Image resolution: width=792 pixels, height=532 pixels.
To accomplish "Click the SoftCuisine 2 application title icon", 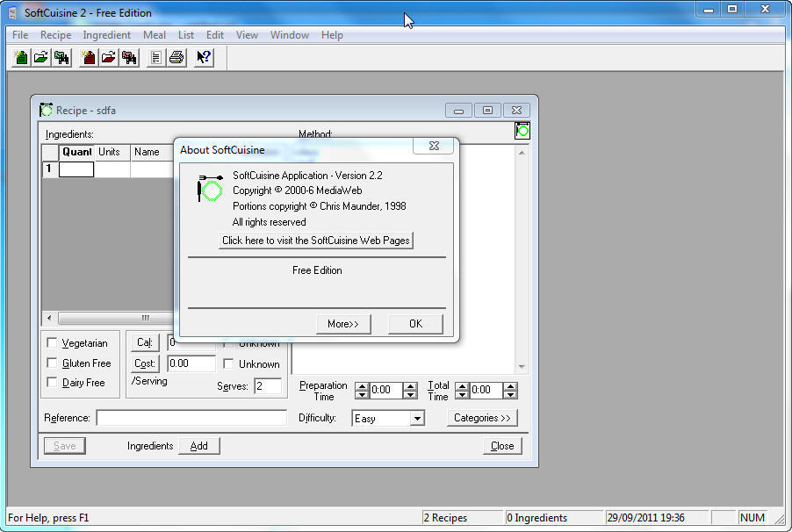I will click(x=13, y=12).
